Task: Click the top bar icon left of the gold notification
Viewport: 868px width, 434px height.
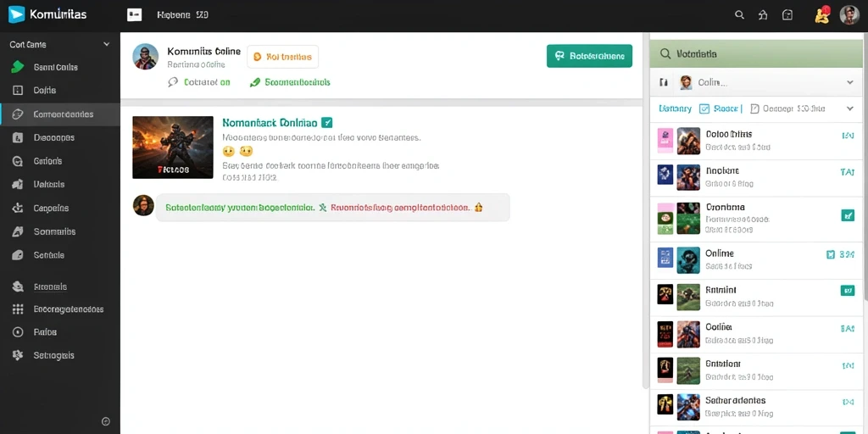Action: (x=787, y=15)
